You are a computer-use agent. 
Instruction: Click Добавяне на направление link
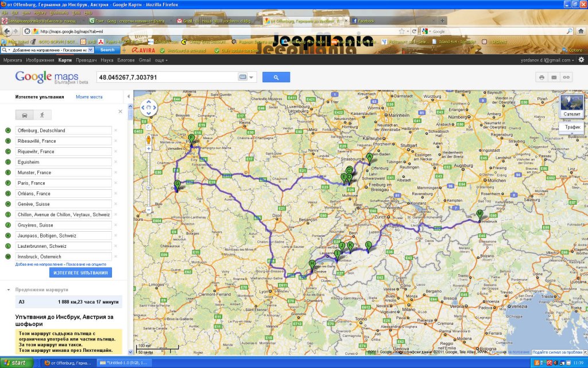(x=39, y=264)
